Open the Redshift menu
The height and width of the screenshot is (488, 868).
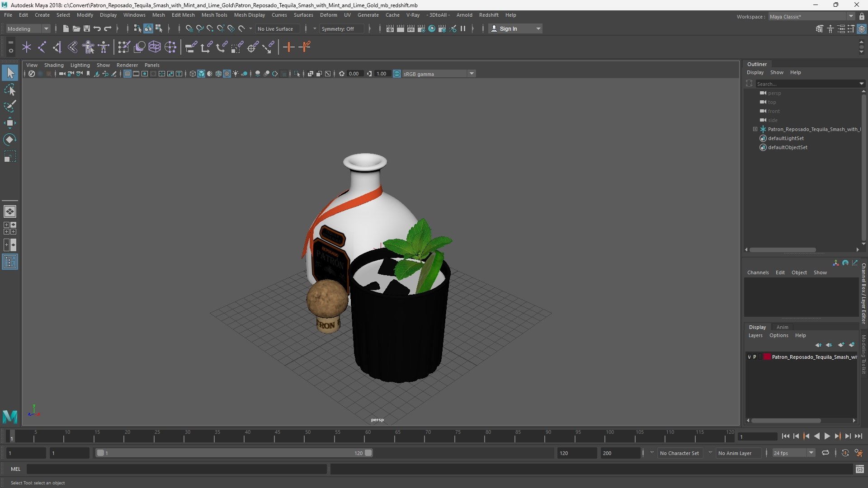coord(489,15)
